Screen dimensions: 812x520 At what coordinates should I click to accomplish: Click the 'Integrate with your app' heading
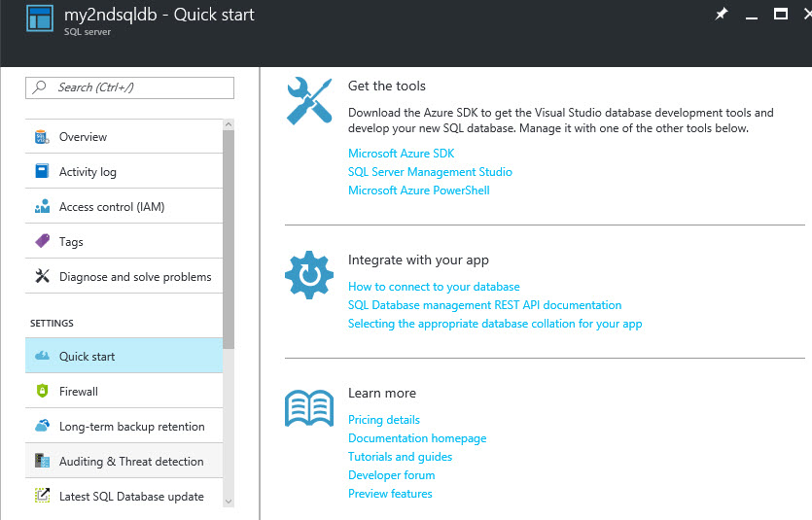pyautogui.click(x=418, y=260)
